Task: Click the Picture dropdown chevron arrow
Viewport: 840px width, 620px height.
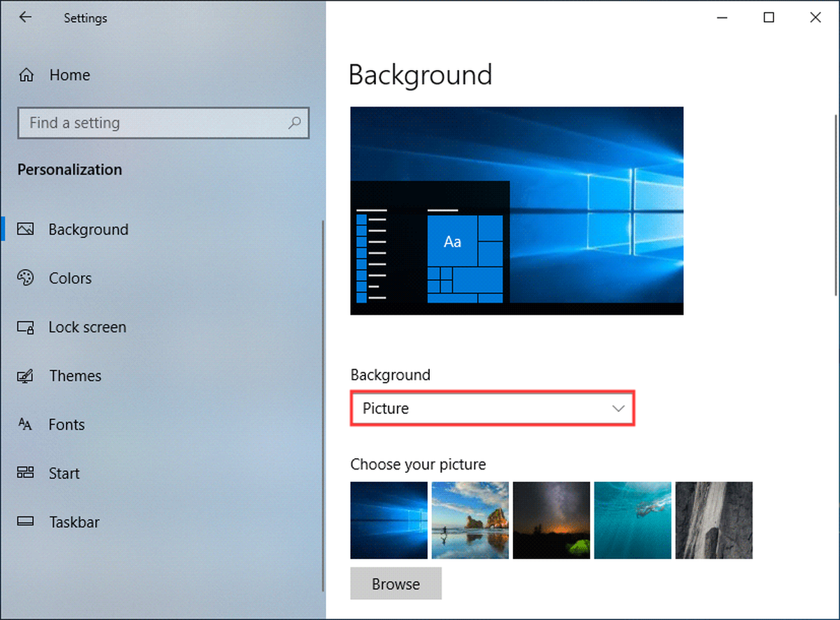Action: tap(618, 408)
